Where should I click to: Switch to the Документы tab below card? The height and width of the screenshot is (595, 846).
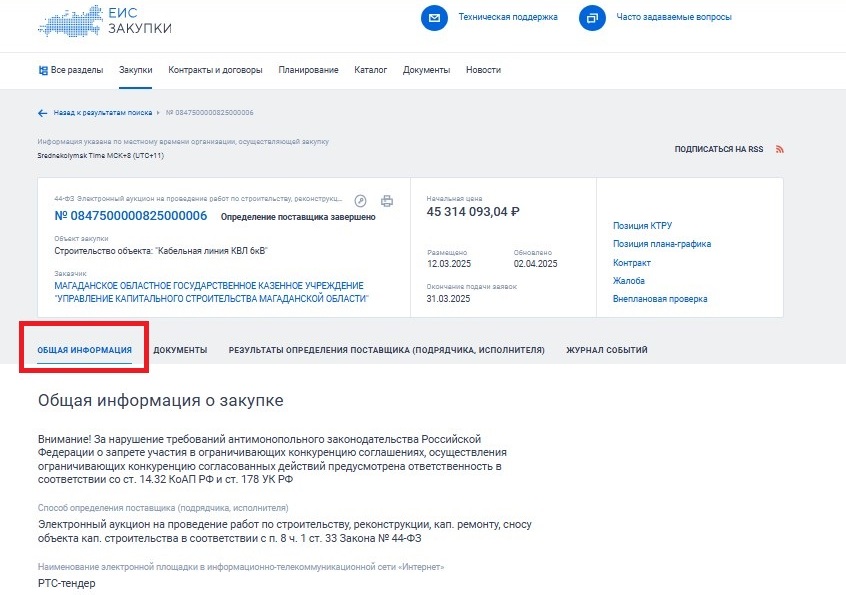pos(180,350)
